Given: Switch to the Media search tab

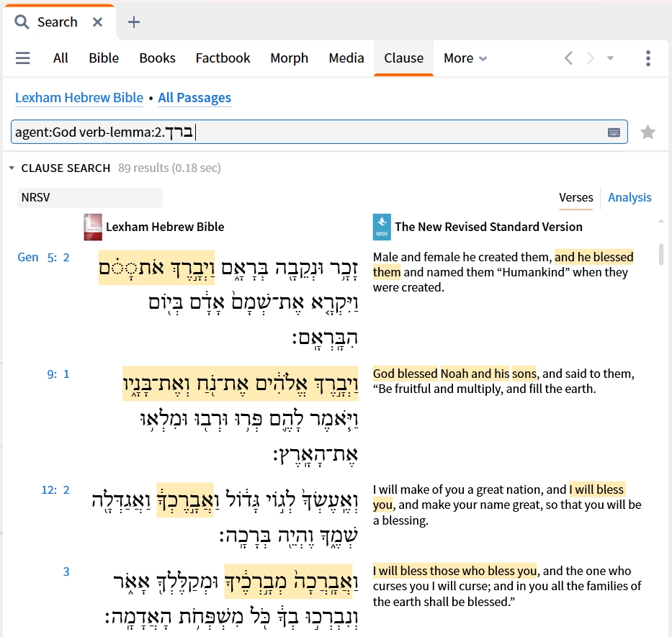Looking at the screenshot, I should point(346,58).
